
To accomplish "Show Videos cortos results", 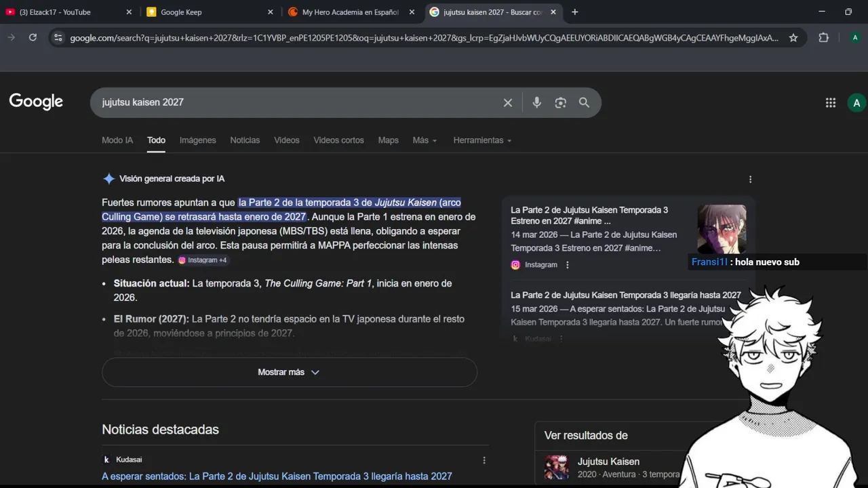I will click(338, 140).
